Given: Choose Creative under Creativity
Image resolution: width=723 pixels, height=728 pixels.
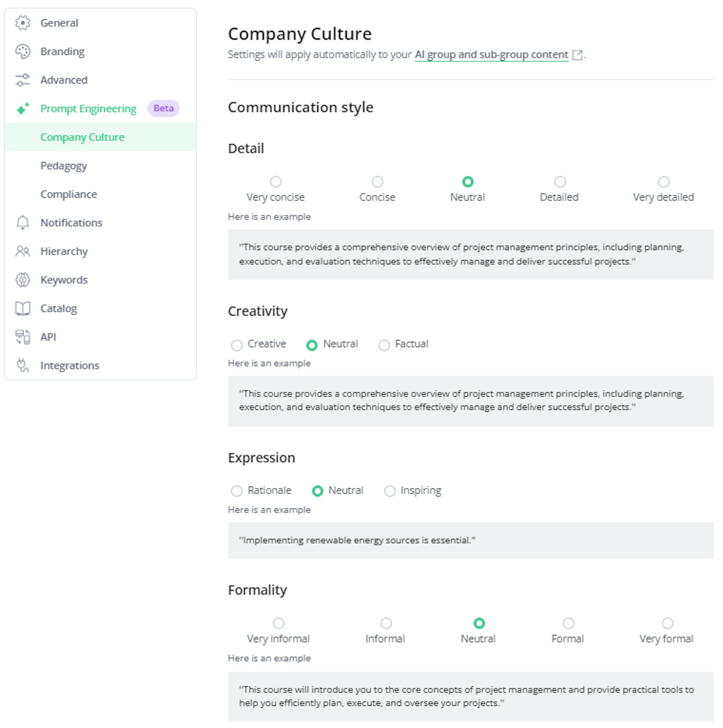Looking at the screenshot, I should point(236,345).
